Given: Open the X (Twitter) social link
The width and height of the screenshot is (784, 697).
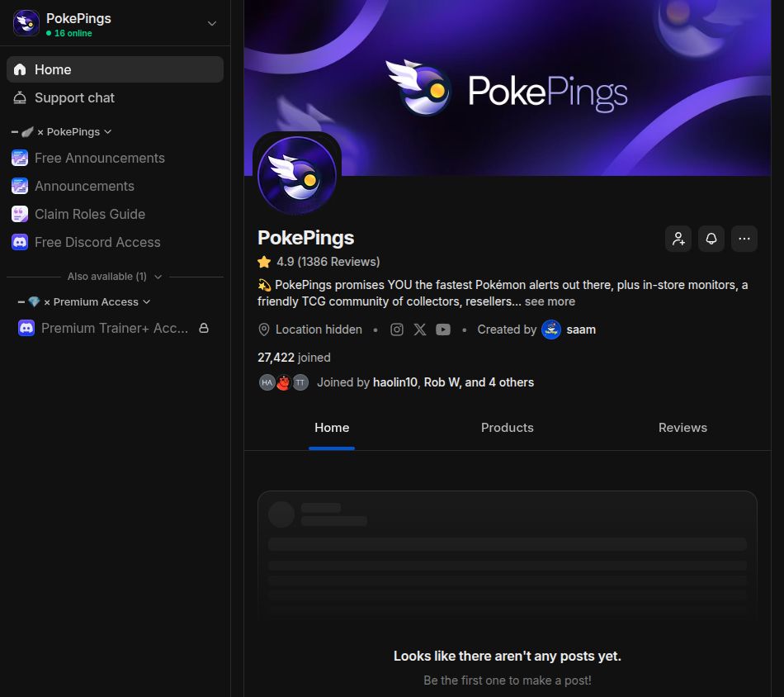Looking at the screenshot, I should (x=420, y=330).
